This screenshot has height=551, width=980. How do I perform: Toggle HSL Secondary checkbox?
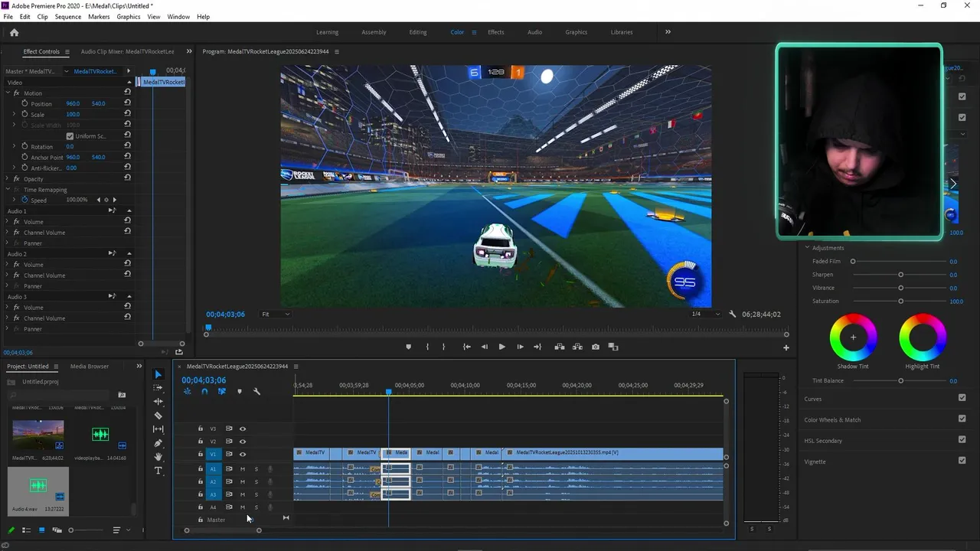coord(962,440)
